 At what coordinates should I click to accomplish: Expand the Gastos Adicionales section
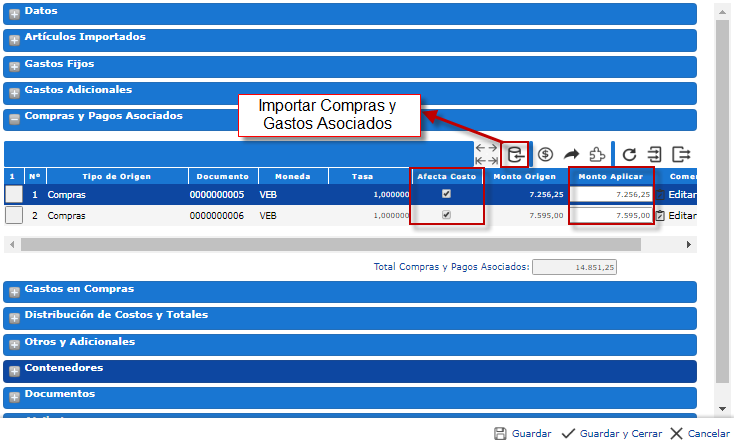(15, 93)
